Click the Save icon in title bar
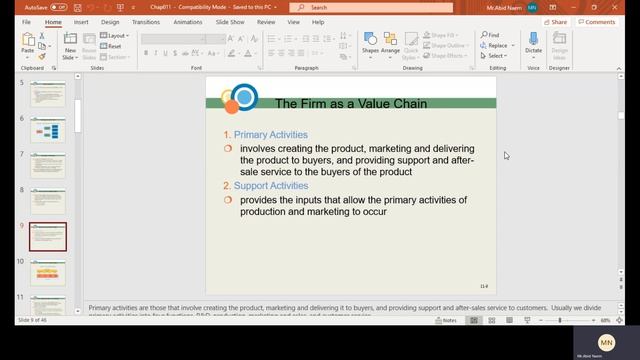 pos(78,7)
